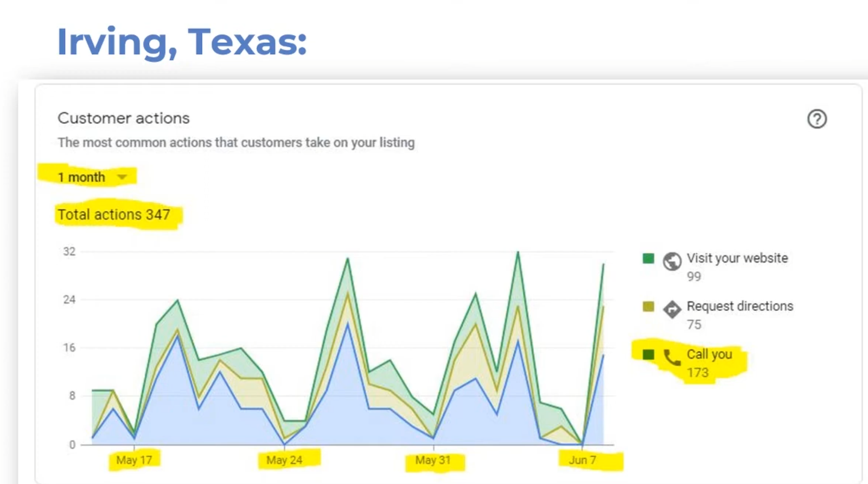Screen dimensions: 868x484
Task: Open the 1 month time range dropdown
Action: (x=91, y=177)
